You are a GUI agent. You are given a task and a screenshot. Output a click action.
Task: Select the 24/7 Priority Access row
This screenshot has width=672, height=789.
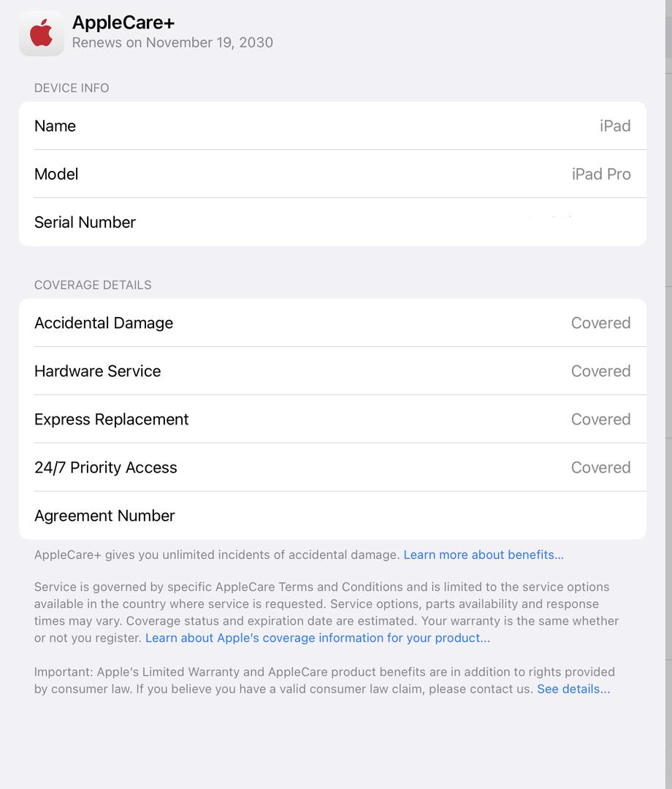[332, 468]
